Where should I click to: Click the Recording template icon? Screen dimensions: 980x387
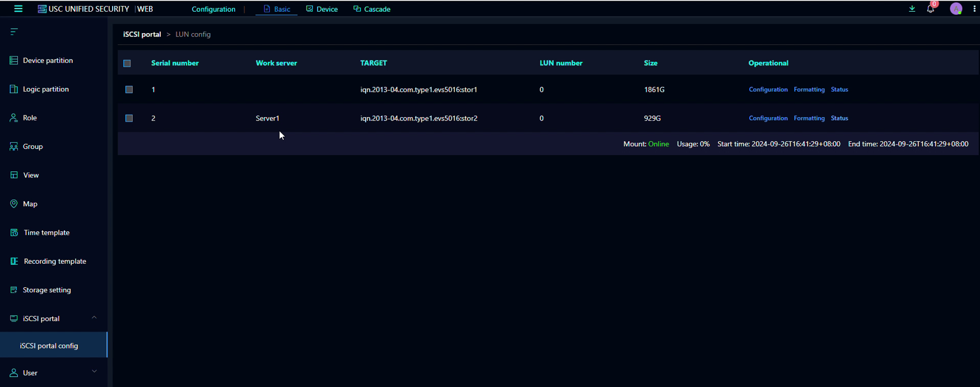14,261
